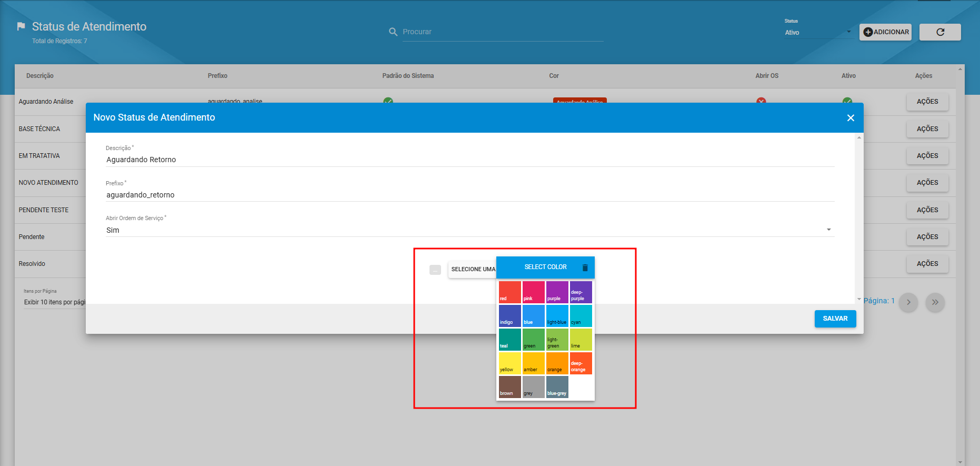Pick the orange color swatch
The height and width of the screenshot is (466, 980).
(557, 363)
